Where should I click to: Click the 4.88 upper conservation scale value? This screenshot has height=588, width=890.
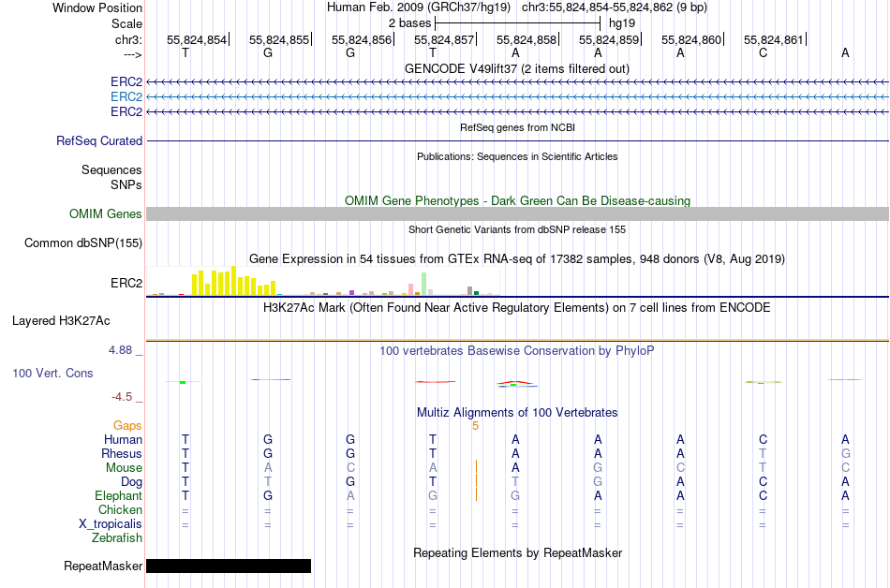pyautogui.click(x=120, y=350)
